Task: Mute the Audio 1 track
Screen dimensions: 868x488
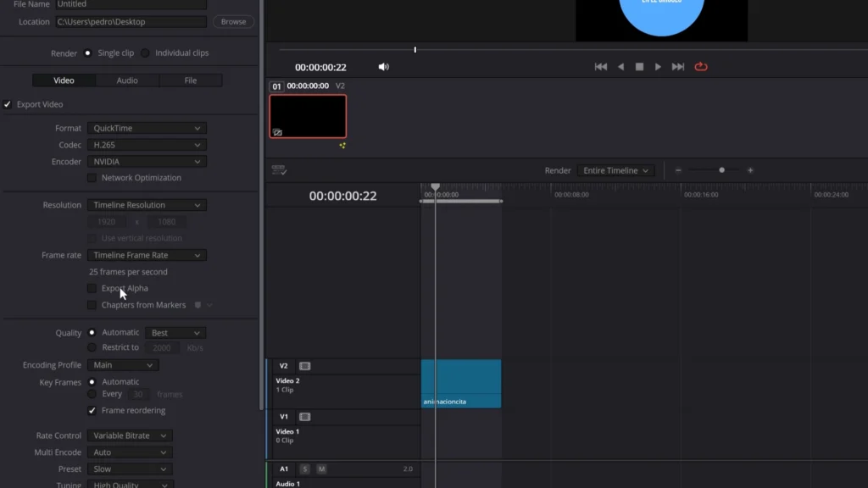Action: coord(321,469)
